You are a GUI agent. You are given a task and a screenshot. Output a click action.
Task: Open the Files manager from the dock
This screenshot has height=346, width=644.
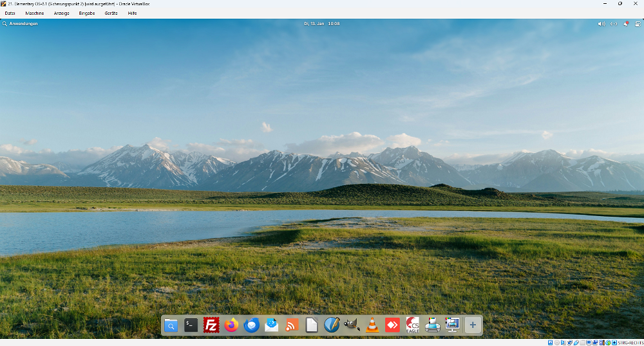171,325
